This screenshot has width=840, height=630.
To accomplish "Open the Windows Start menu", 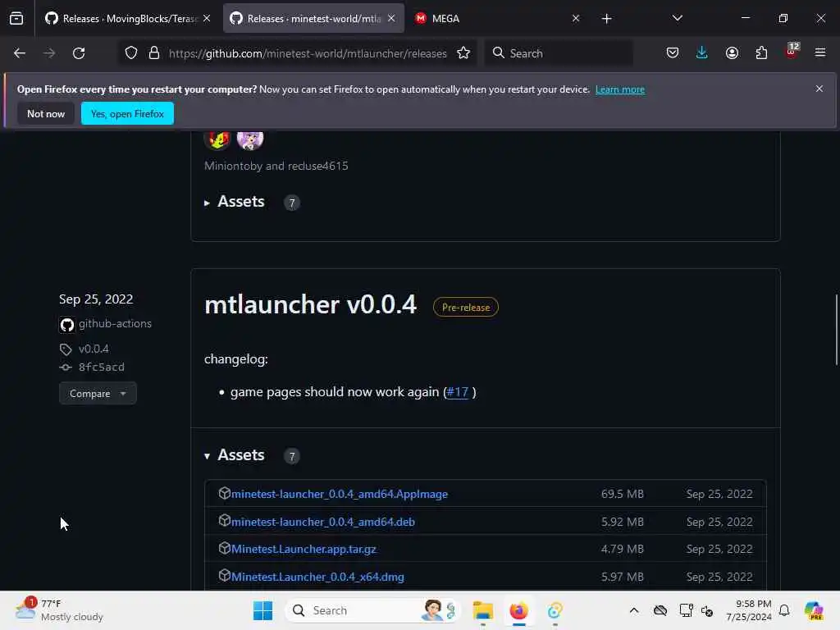I will (x=262, y=610).
